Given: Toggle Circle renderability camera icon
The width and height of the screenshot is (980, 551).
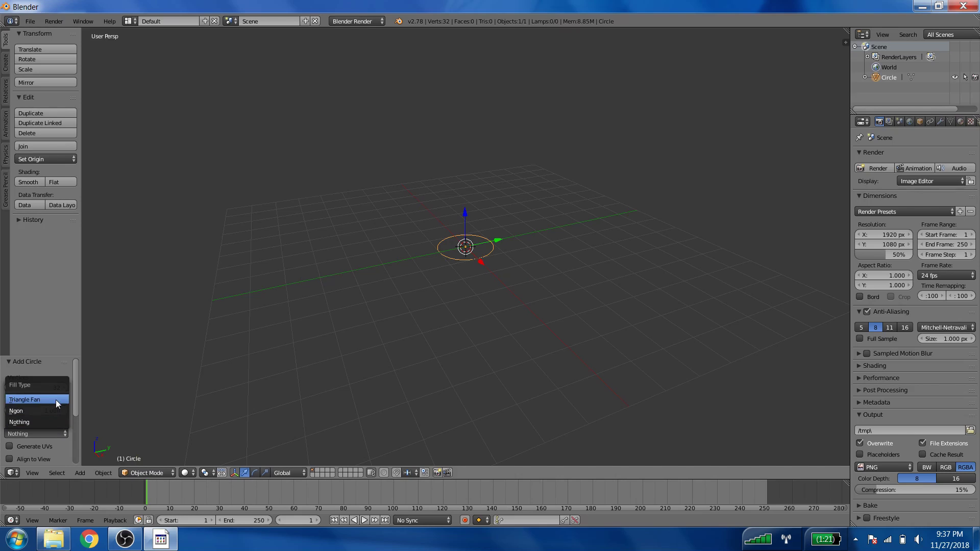Looking at the screenshot, I should [975, 77].
